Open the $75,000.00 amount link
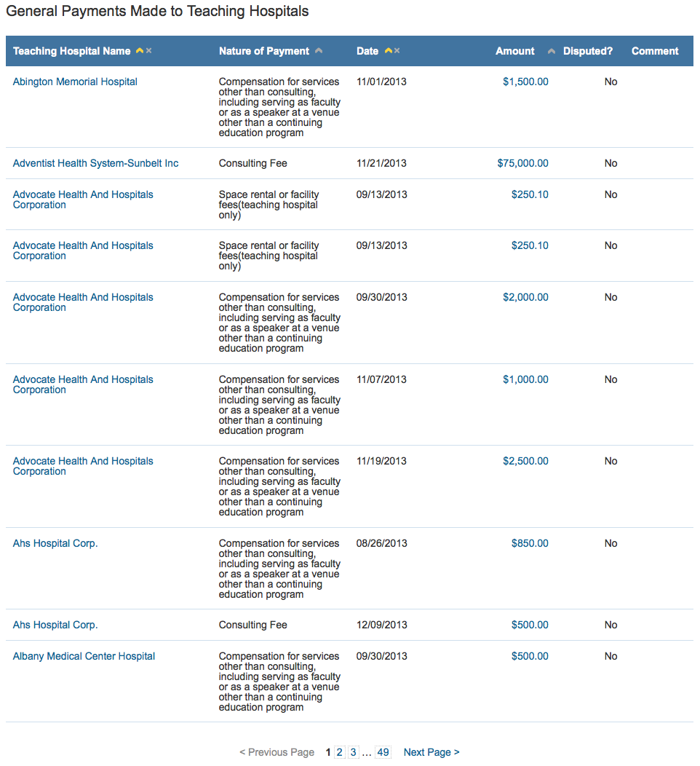 pos(522,163)
